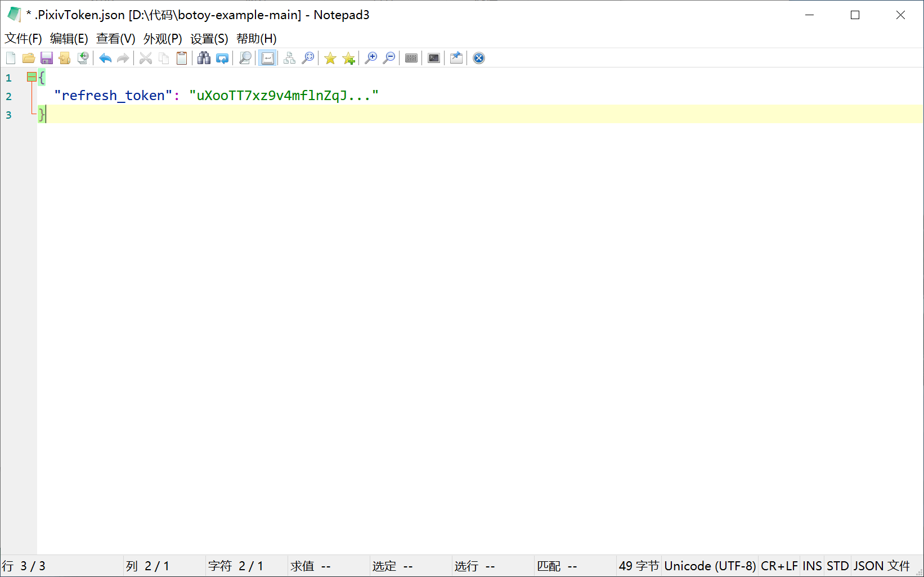The image size is (924, 577).
Task: Zoom out with magnifier minus icon
Action: pyautogui.click(x=389, y=58)
